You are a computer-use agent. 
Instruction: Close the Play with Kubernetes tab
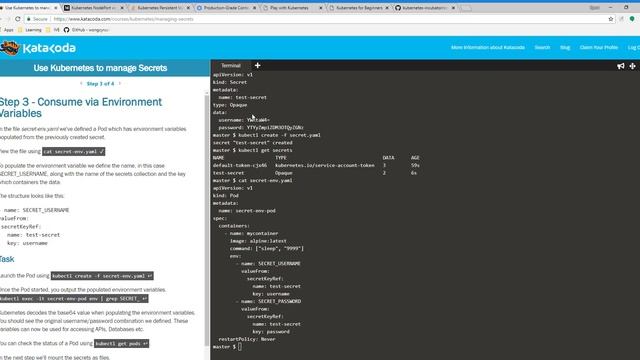(x=320, y=8)
